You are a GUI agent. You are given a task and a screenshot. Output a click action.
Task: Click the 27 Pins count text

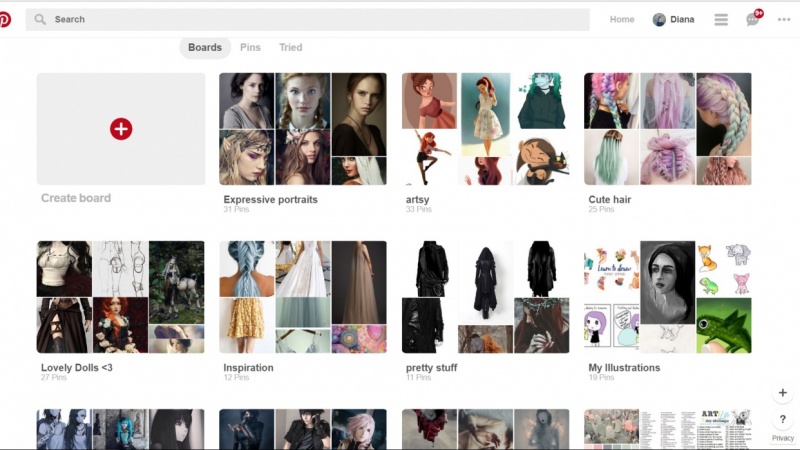coord(54,378)
